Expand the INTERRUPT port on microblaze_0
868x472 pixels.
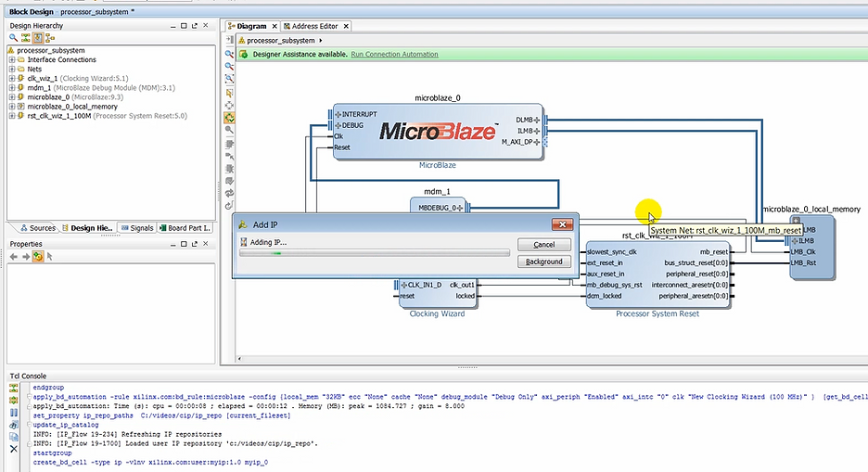click(x=338, y=115)
